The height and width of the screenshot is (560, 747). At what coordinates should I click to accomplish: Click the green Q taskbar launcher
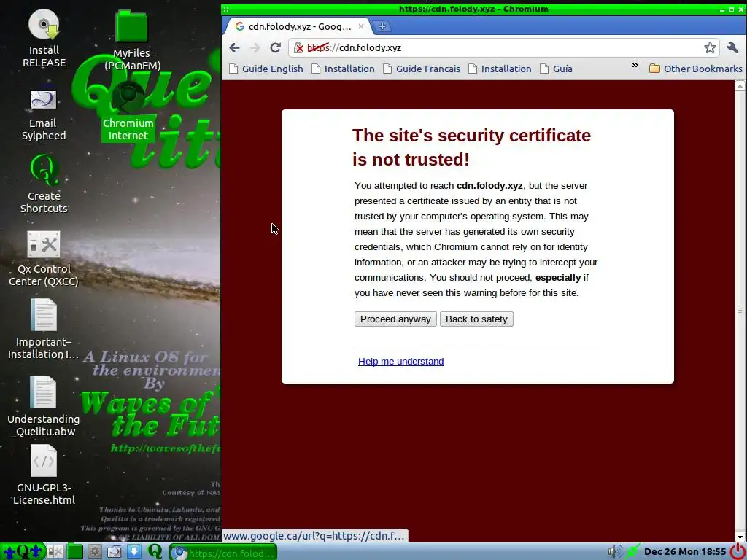coord(155,551)
